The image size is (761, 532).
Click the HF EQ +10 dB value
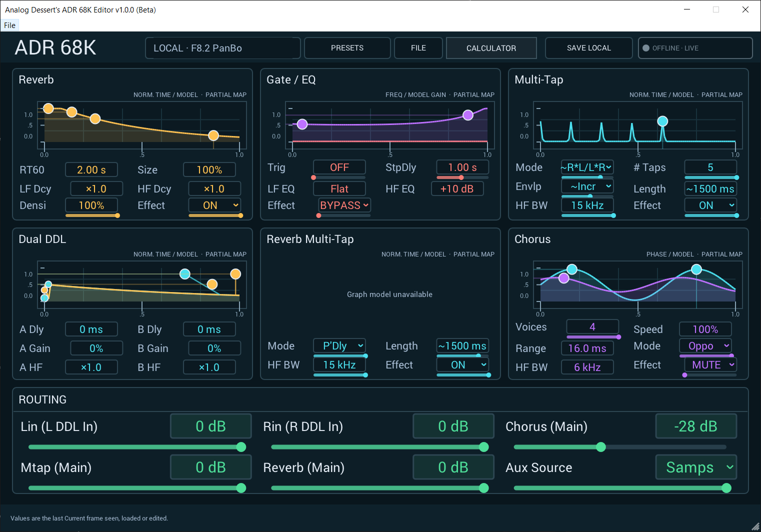pyautogui.click(x=457, y=189)
